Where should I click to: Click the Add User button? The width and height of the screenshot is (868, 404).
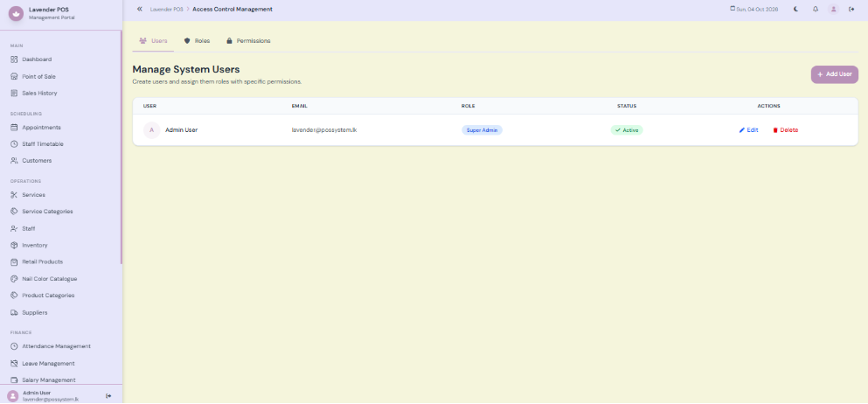pyautogui.click(x=834, y=74)
